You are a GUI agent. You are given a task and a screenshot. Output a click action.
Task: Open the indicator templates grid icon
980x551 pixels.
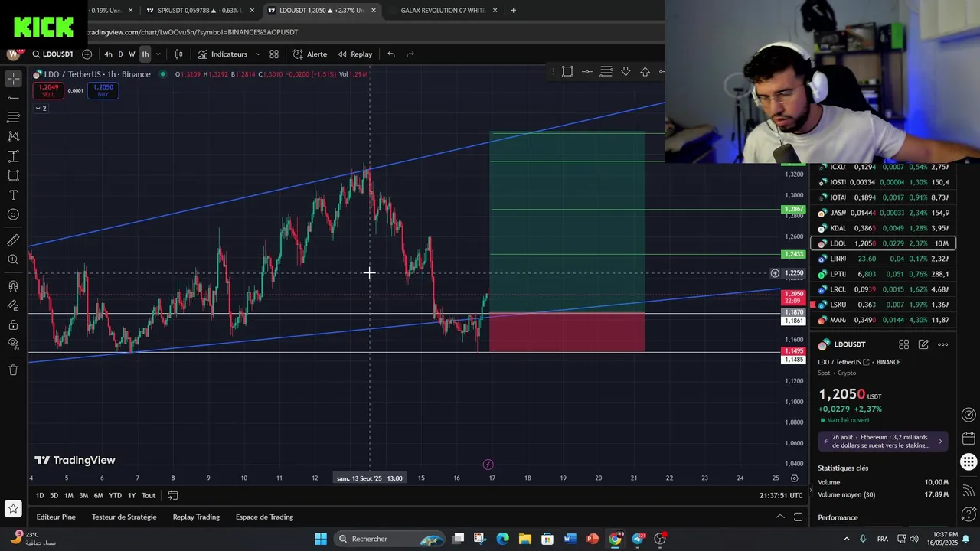point(274,54)
